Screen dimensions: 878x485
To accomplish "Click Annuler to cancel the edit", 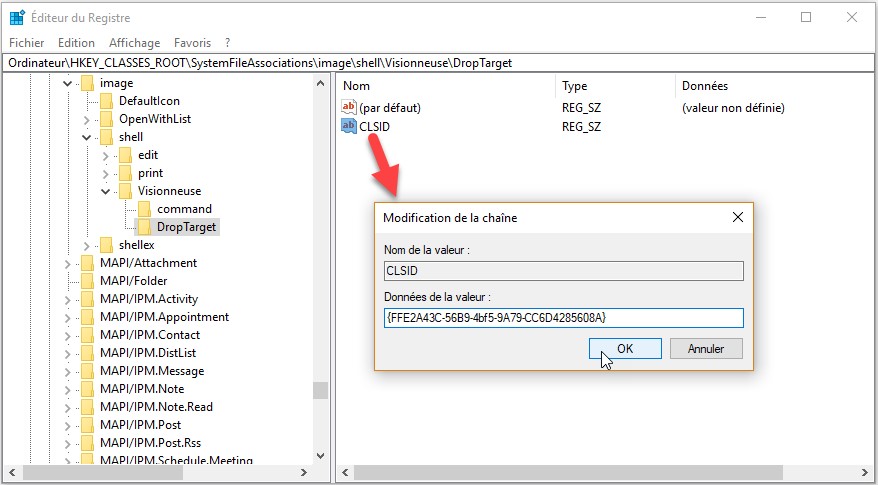I will (706, 348).
